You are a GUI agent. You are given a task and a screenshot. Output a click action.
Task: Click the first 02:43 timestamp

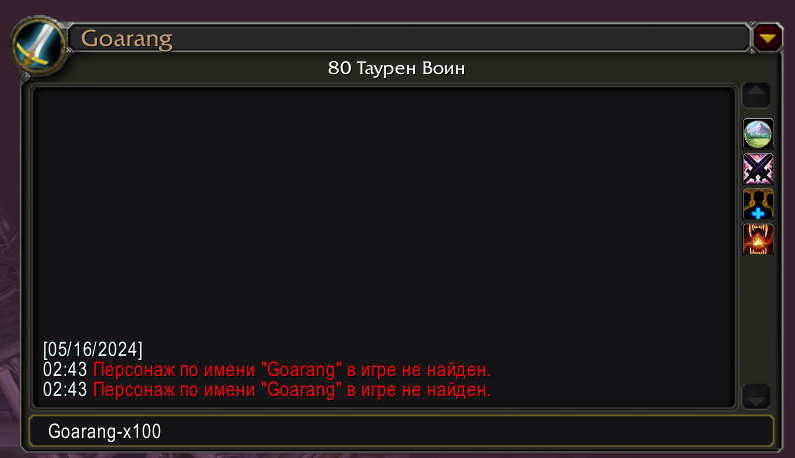pyautogui.click(x=65, y=370)
